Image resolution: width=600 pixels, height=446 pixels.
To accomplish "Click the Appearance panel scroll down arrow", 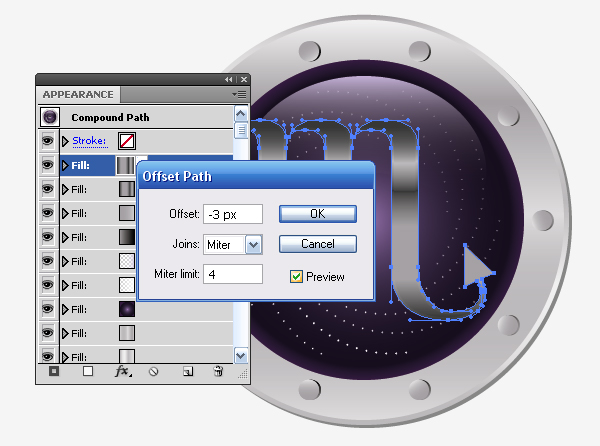I will [241, 356].
